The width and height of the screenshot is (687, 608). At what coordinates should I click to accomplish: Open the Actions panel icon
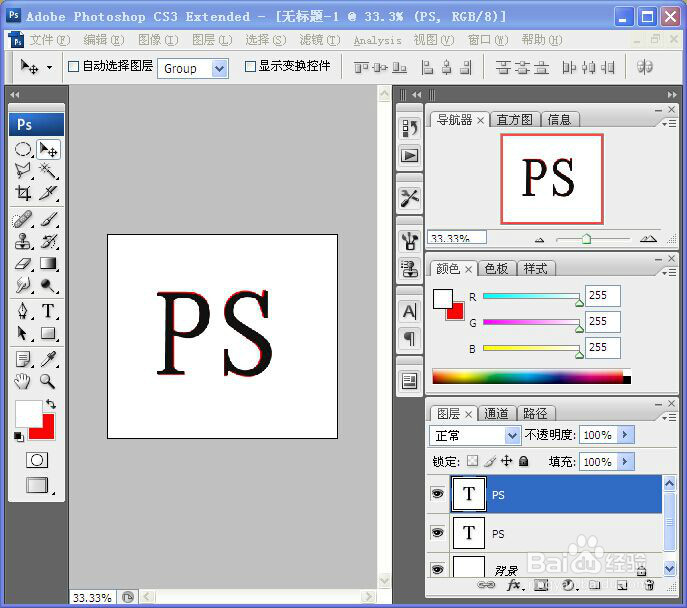[x=410, y=156]
